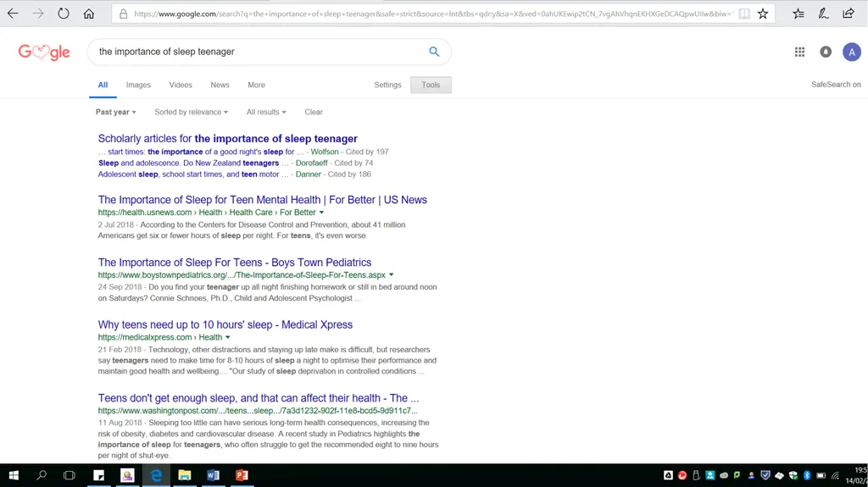
Task: Open PowerPoint from the taskbar
Action: (242, 475)
